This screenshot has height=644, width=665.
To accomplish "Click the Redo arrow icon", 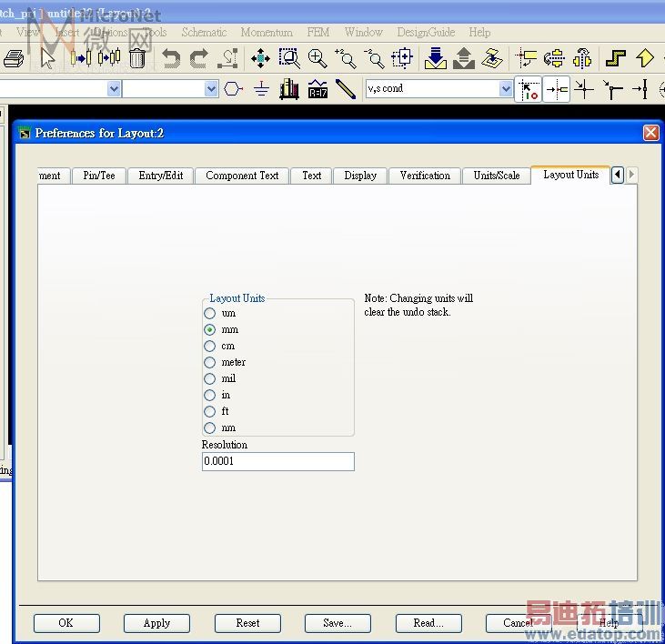I will coord(198,59).
